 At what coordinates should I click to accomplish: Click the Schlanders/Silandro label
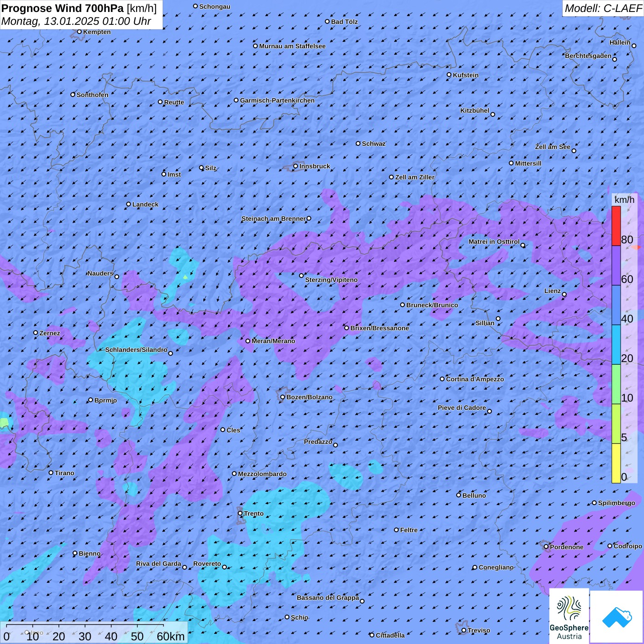(x=136, y=350)
